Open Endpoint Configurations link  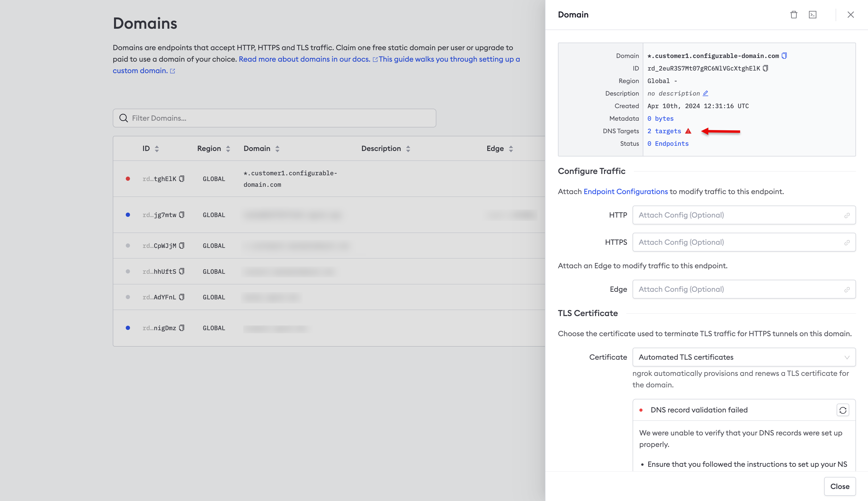[x=625, y=192]
